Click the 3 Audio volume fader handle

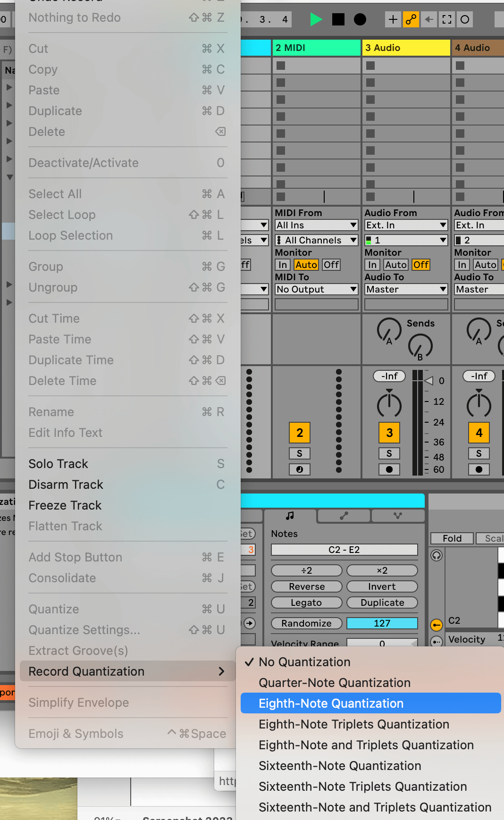(428, 380)
